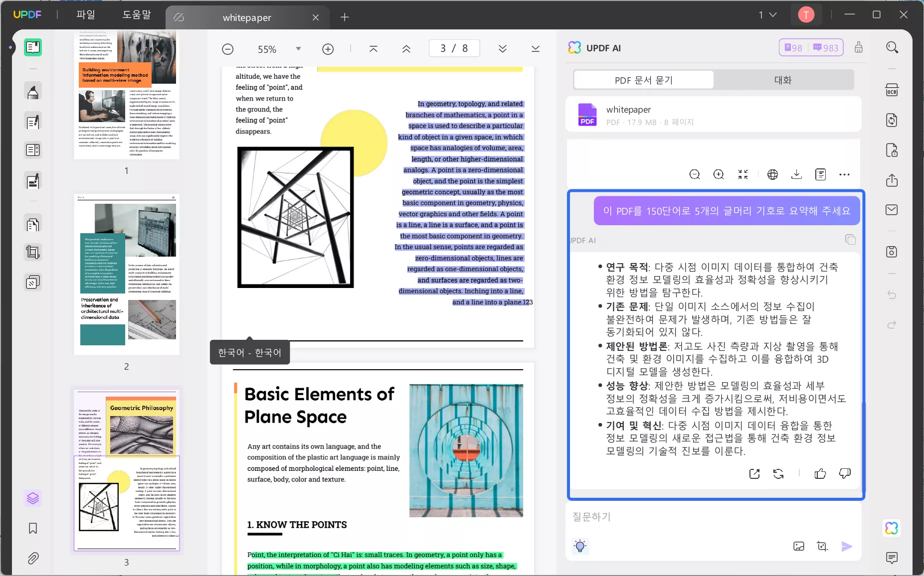Go to the previous page
Viewport: 924px width, 576px height.
point(406,49)
